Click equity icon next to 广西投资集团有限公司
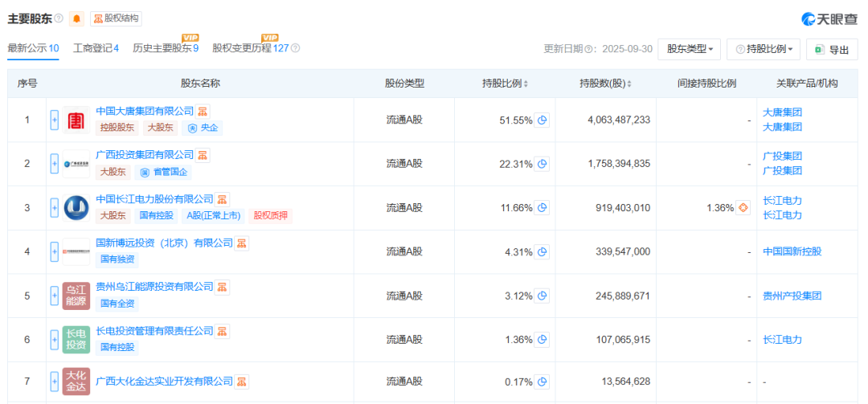Image resolution: width=868 pixels, height=404 pixels. coord(203,155)
